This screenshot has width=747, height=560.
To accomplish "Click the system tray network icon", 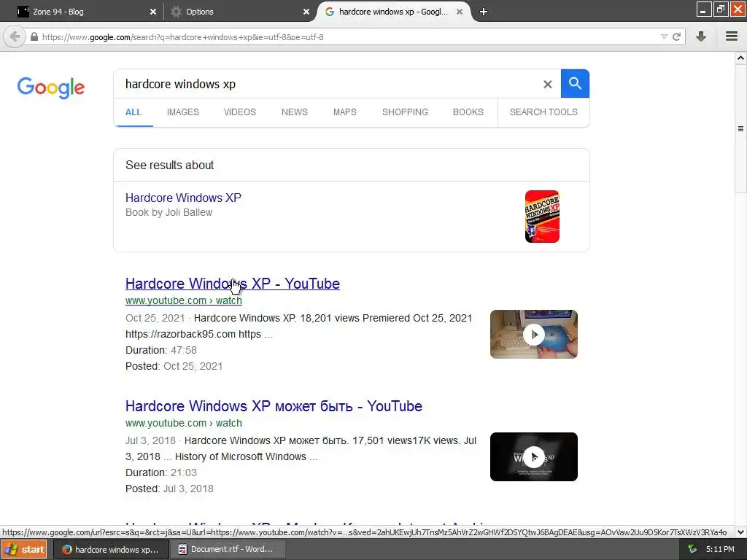I will [x=692, y=550].
